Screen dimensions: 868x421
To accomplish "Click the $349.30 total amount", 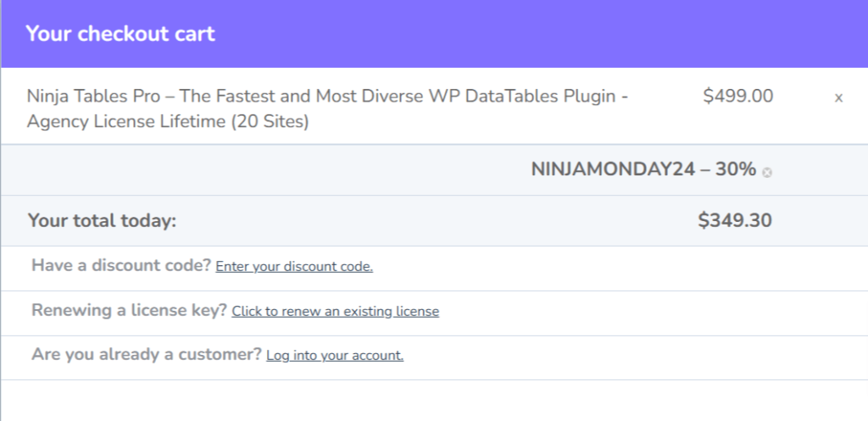I will [735, 221].
